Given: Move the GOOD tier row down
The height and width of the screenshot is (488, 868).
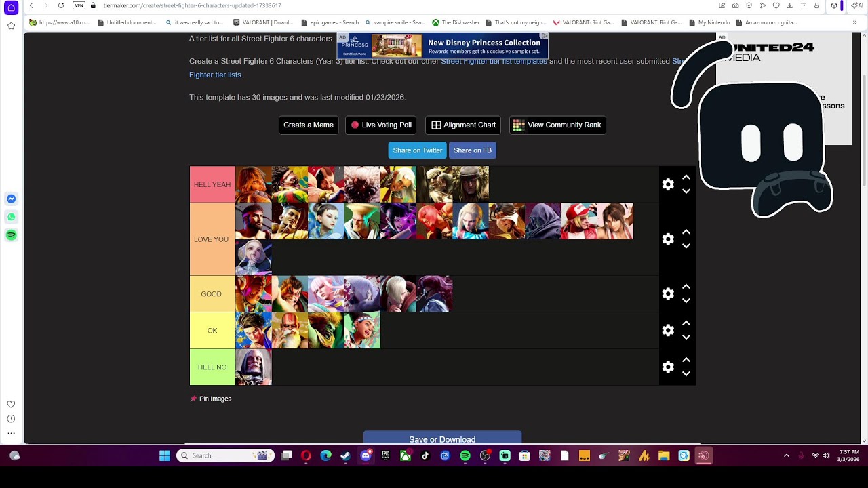Looking at the screenshot, I should (x=686, y=301).
